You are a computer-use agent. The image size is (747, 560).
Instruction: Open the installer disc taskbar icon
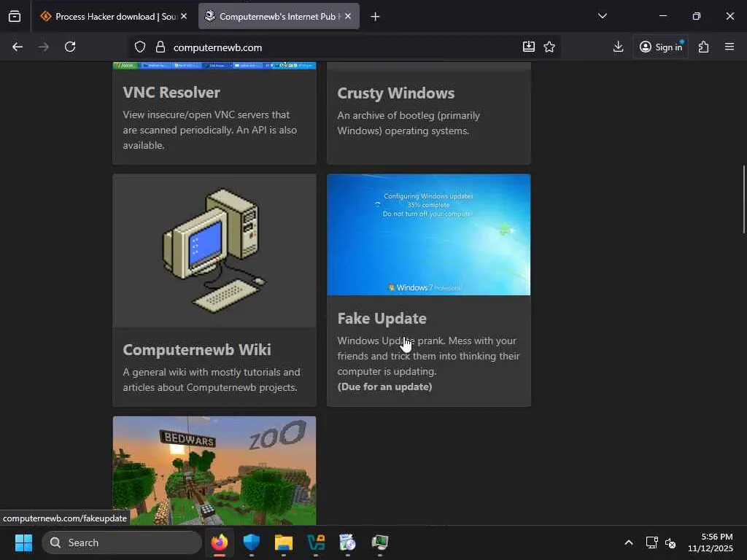click(x=348, y=542)
